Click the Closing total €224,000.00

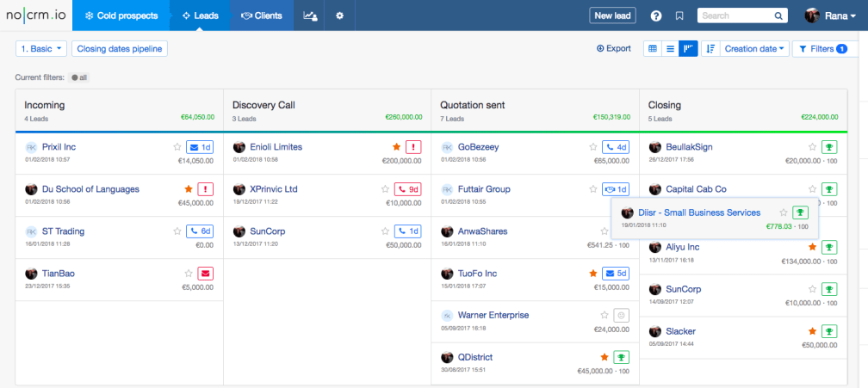click(x=819, y=117)
